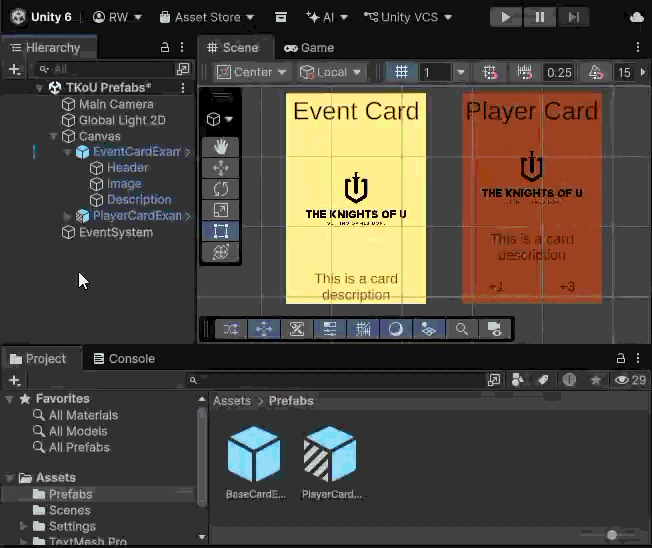The width and height of the screenshot is (652, 548).
Task: Open the TKoU Prefabs scene options menu
Action: [x=183, y=87]
